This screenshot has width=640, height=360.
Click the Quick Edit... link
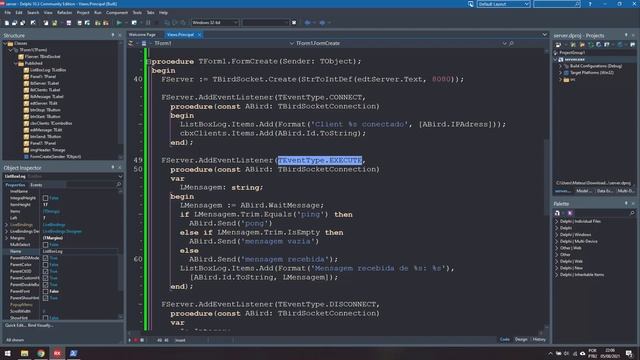pos(15,326)
